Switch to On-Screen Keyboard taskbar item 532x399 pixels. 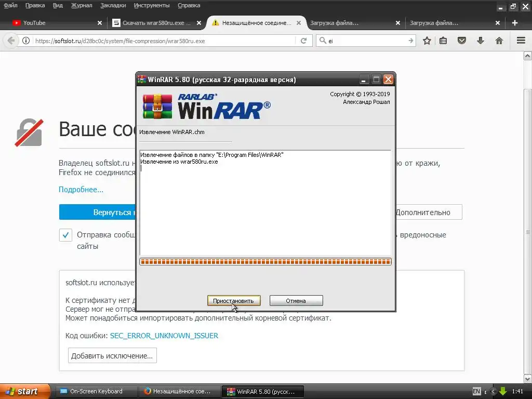pyautogui.click(x=96, y=391)
